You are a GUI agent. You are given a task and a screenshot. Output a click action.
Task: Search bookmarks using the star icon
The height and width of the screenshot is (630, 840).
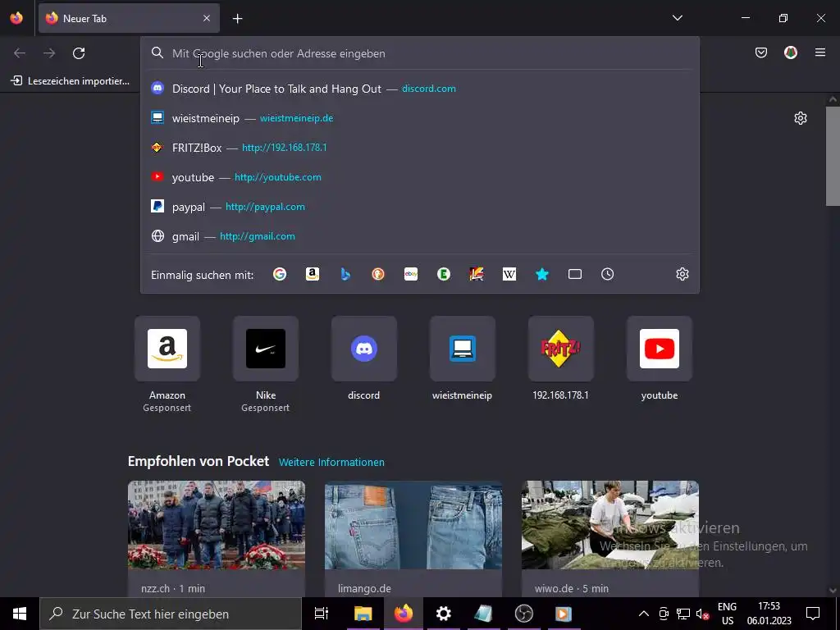point(542,274)
